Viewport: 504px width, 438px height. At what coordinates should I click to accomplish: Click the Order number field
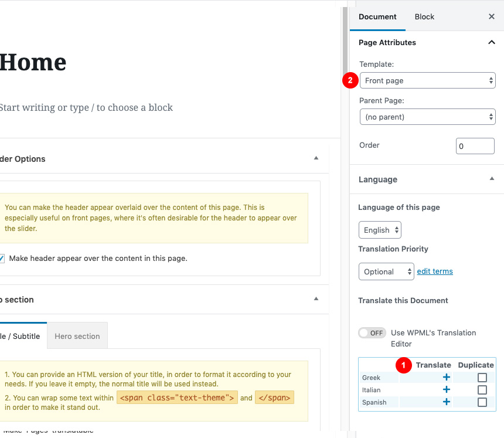(475, 146)
